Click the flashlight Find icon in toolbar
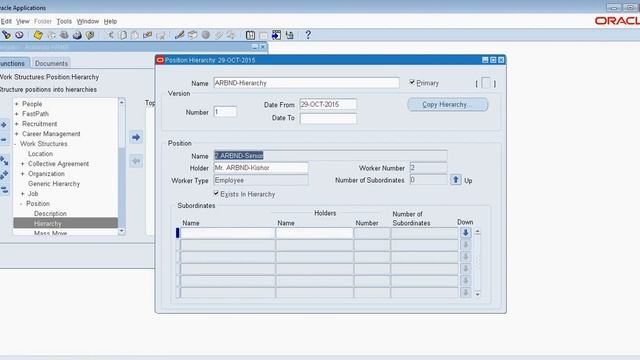The height and width of the screenshot is (360, 640). [6, 35]
